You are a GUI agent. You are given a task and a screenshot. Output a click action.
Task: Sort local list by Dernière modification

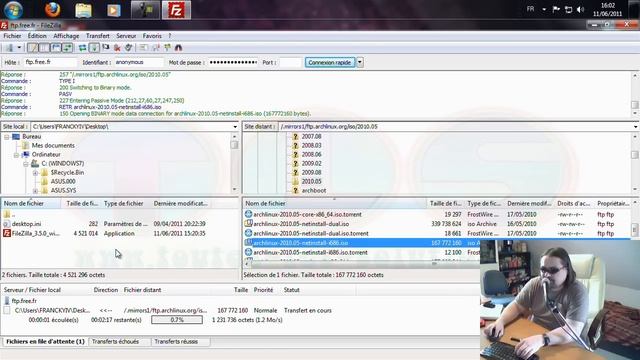coord(180,203)
